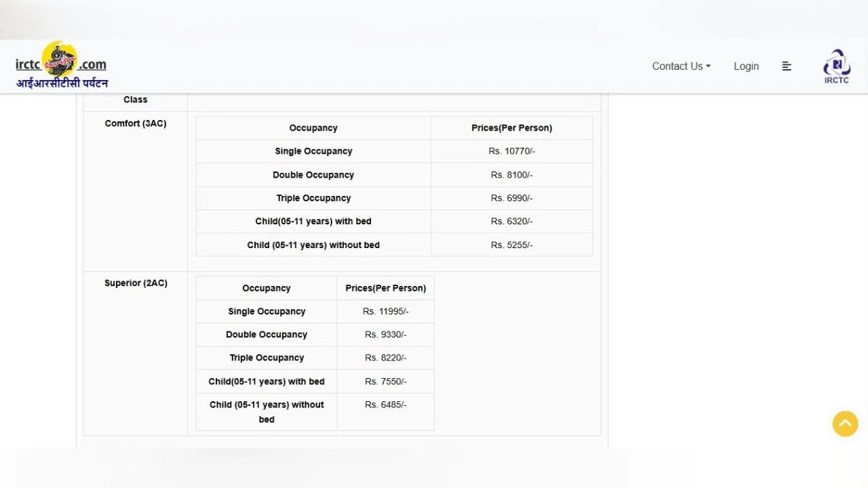Click the Rs. 6990/- triple occupancy price

511,198
